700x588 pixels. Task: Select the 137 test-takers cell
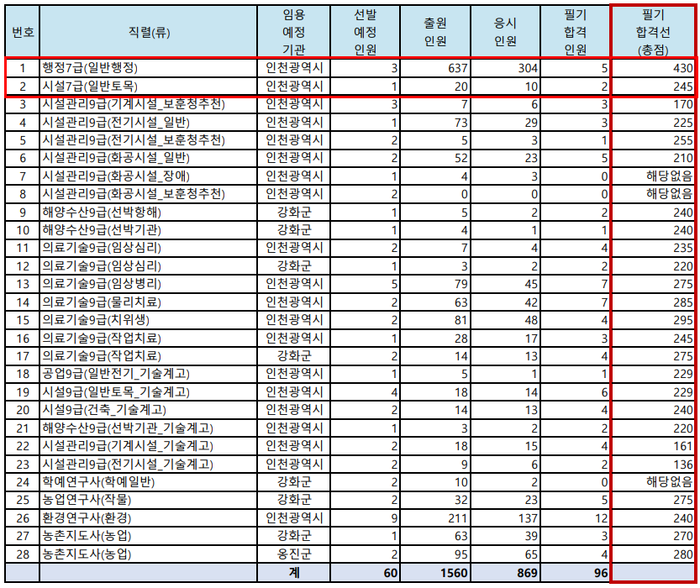(505, 518)
